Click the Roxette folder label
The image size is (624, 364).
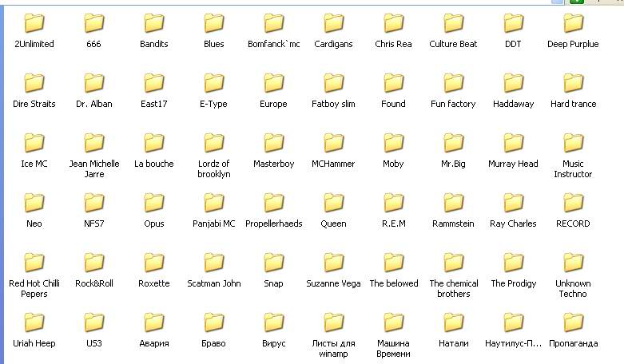pos(154,283)
